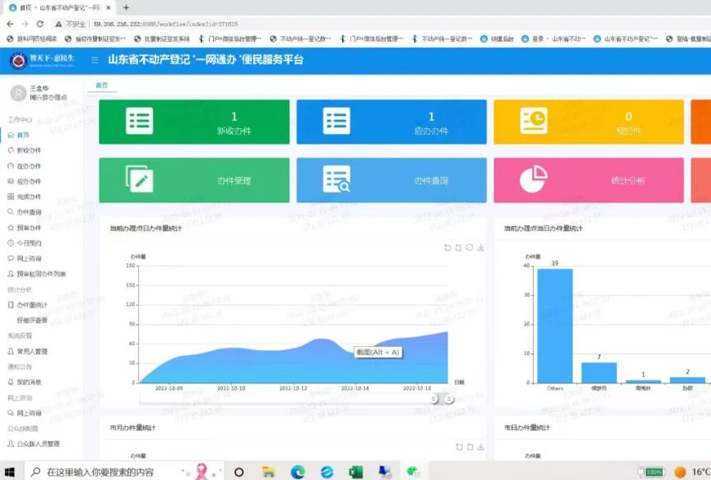Viewport: 711px width, 480px height.
Task: Go back with the browser back arrow
Action: [10, 24]
